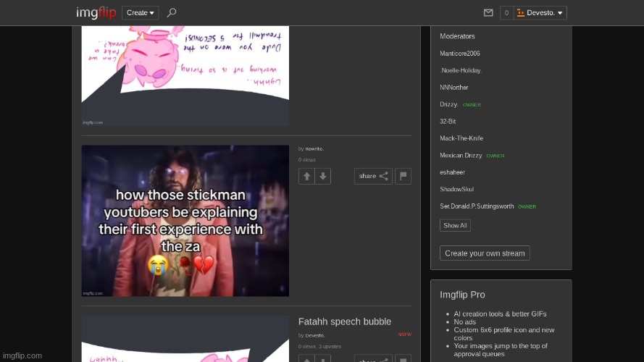Visit moderator Manticore2006's profile
This screenshot has height=362, width=644.
pos(460,54)
